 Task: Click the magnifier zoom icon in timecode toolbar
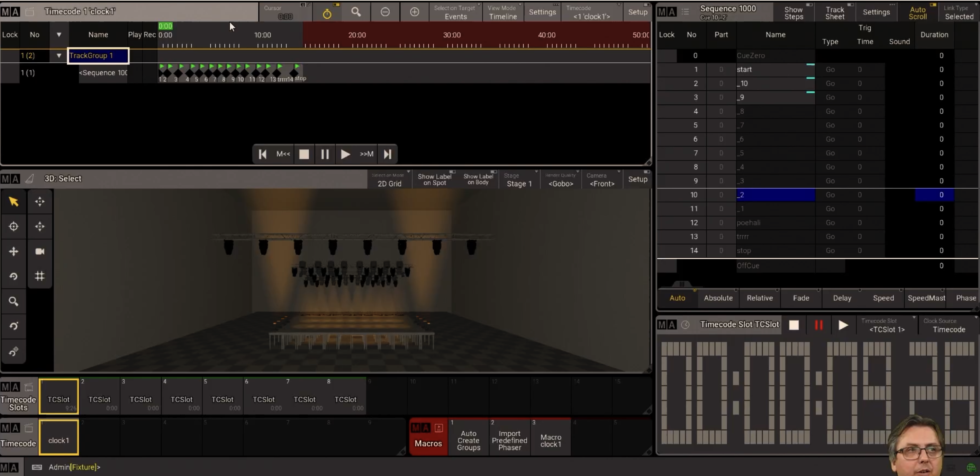(356, 12)
